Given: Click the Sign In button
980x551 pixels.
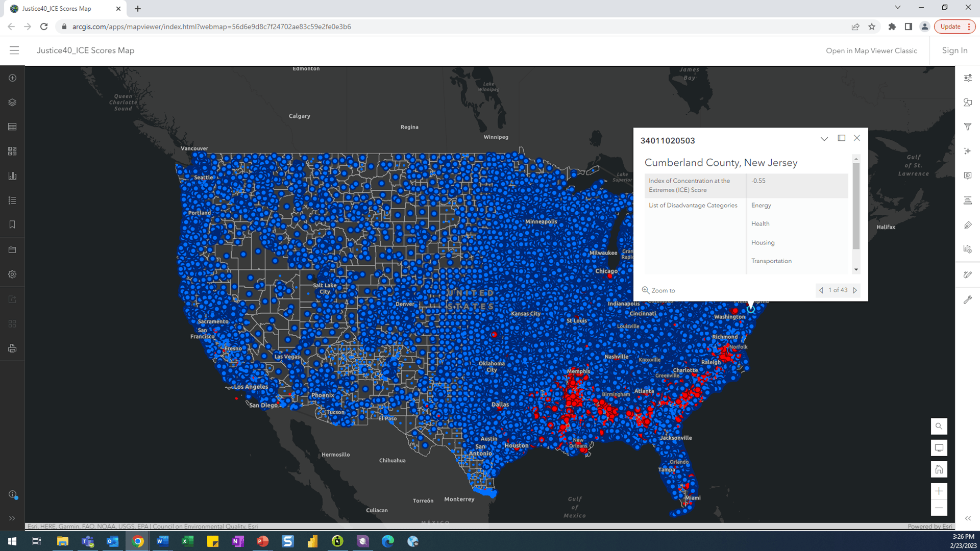Looking at the screenshot, I should [x=954, y=51].
